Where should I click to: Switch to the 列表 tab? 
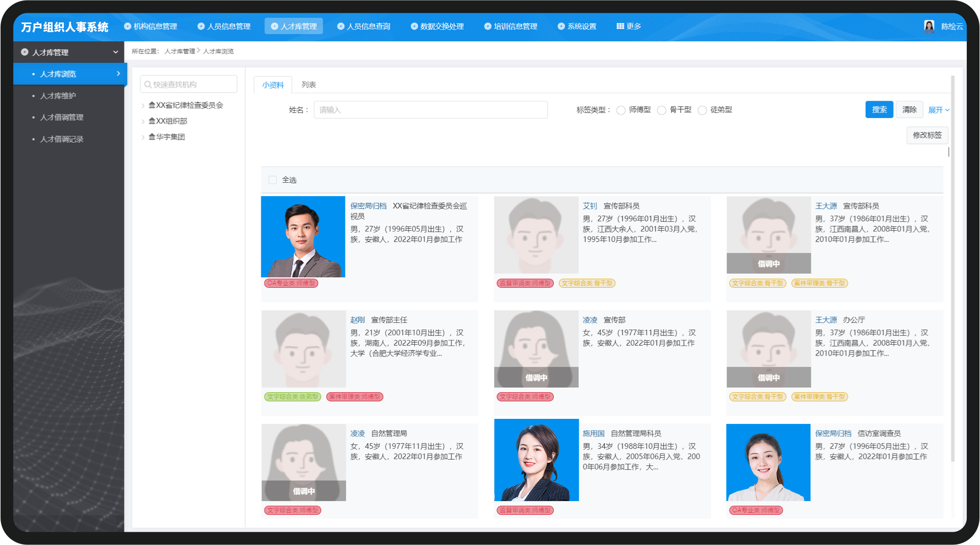coord(308,85)
